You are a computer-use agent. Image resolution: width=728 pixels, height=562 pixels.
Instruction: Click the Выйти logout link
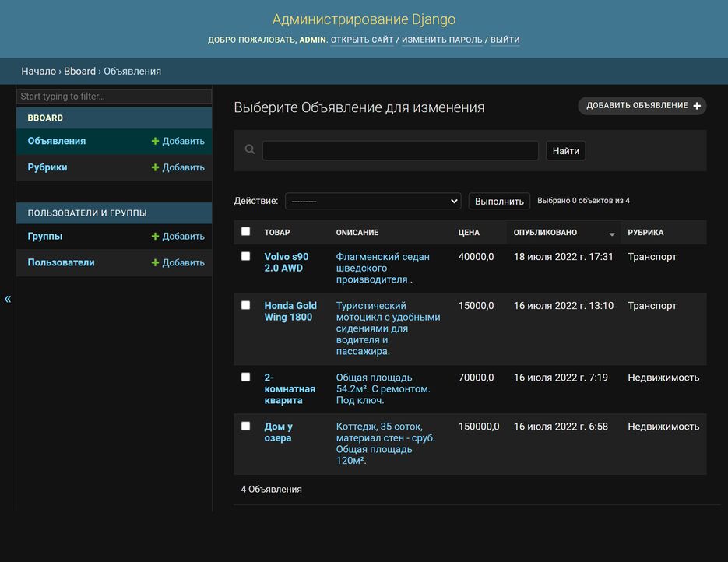pos(505,40)
